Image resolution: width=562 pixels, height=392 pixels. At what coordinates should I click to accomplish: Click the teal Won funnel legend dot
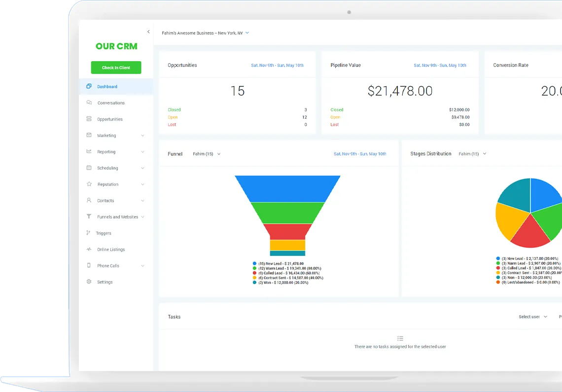pyautogui.click(x=254, y=283)
